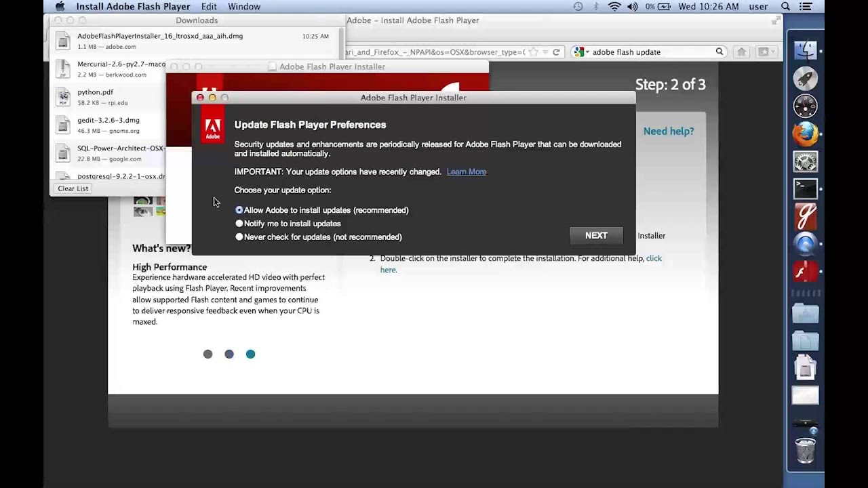The image size is (868, 488).
Task: Click the red cursive g app icon in Dock
Action: click(806, 217)
